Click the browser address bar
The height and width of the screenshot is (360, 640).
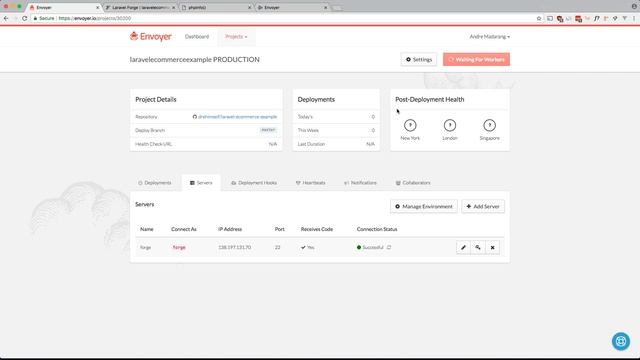286,18
